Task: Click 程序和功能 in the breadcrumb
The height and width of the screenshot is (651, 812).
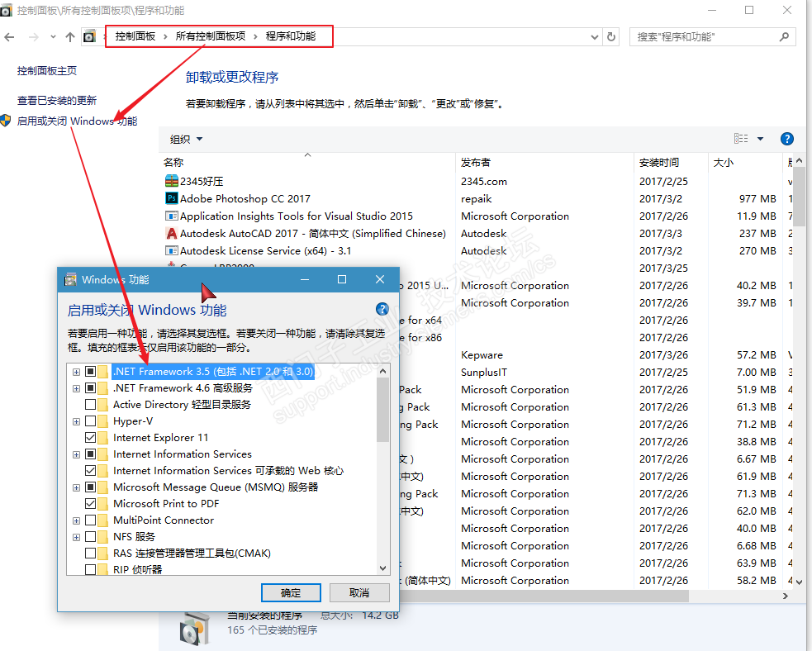Action: click(x=291, y=36)
